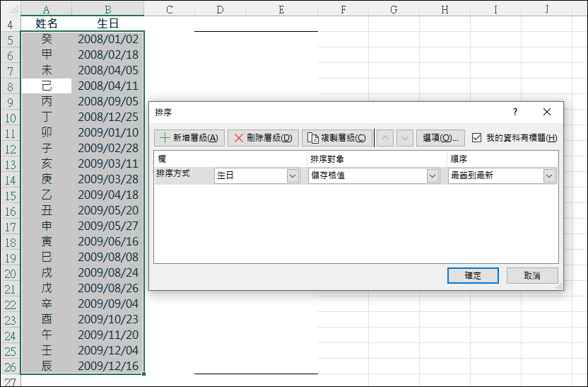Select cell containing 己
588x387 pixels.
click(46, 86)
